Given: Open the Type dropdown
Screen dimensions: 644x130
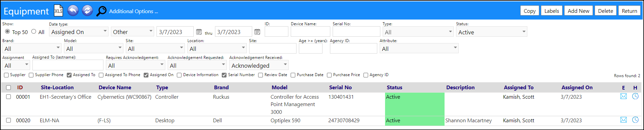Looking at the screenshot, I should (x=418, y=32).
